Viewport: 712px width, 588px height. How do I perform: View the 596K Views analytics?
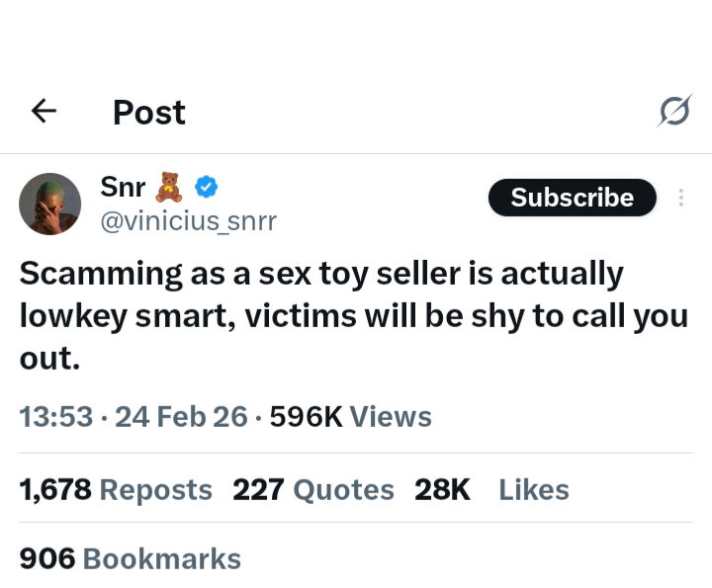351,417
